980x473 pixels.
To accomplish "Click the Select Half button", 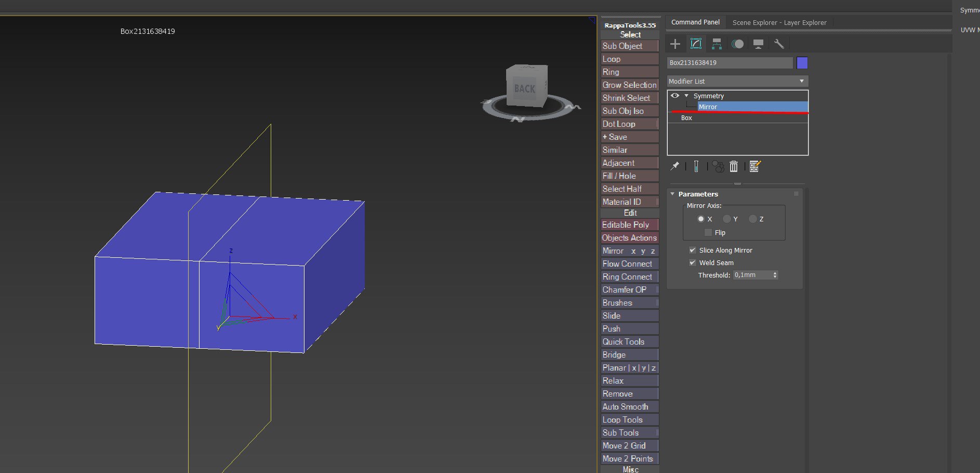I will pyautogui.click(x=630, y=189).
